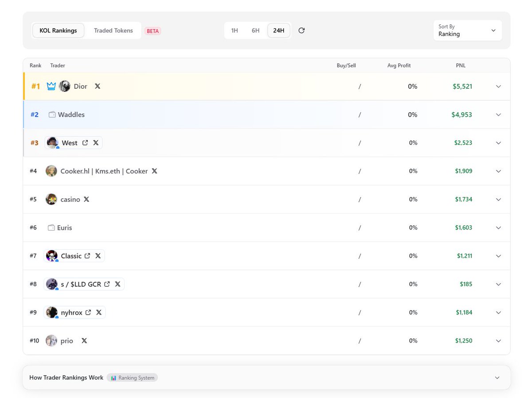
Task: Click the trader name Waddles
Action: (x=71, y=114)
